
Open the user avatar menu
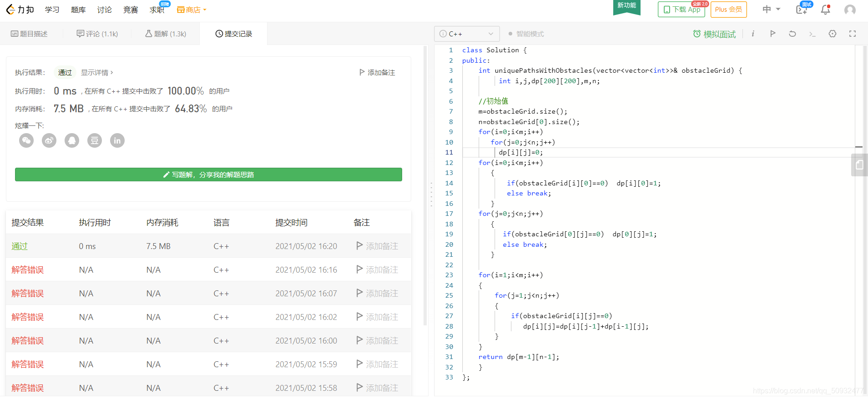(850, 10)
